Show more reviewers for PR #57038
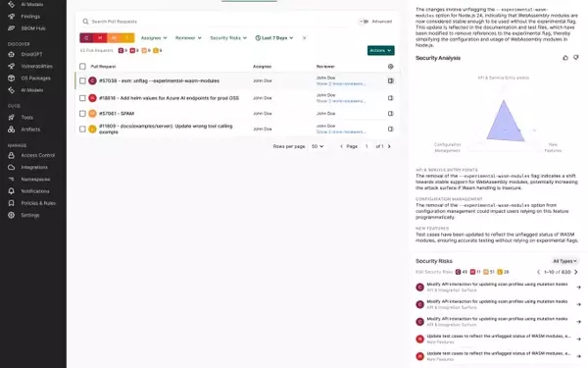The image size is (588, 368). [341, 83]
